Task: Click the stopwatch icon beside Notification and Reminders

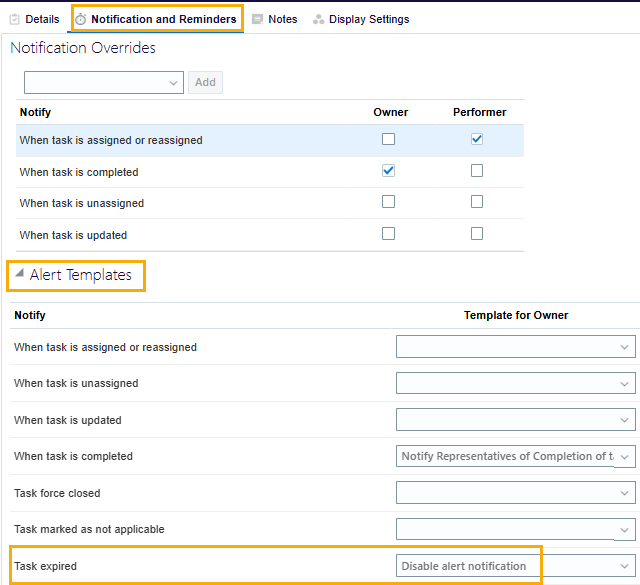Action: pos(81,19)
